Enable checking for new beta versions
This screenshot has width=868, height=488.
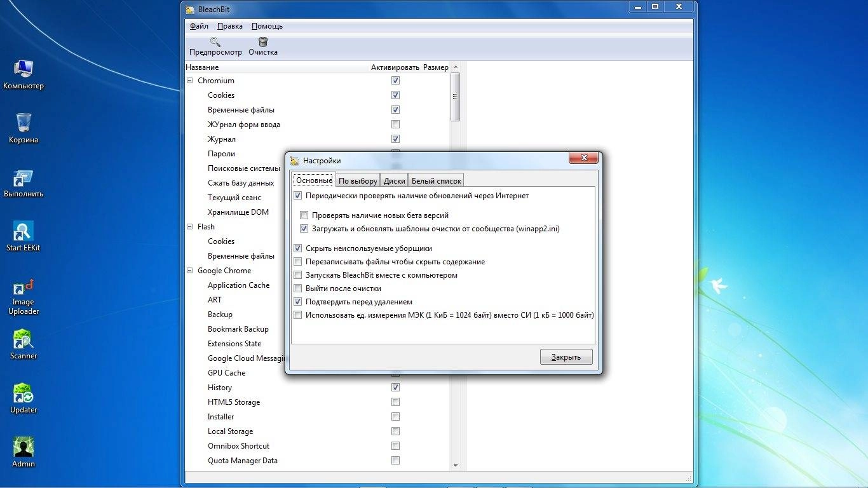pos(304,215)
